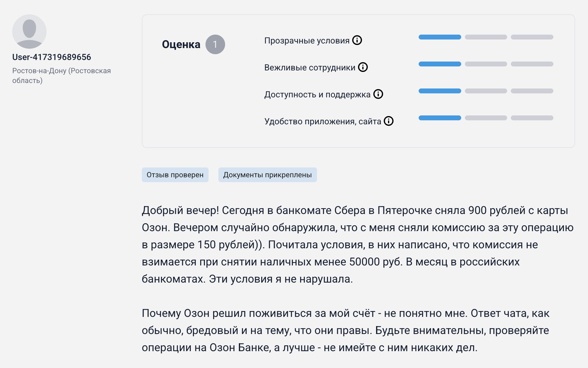Click the Отзыв проверен badge
Image resolution: width=588 pixels, height=368 pixels.
(175, 175)
